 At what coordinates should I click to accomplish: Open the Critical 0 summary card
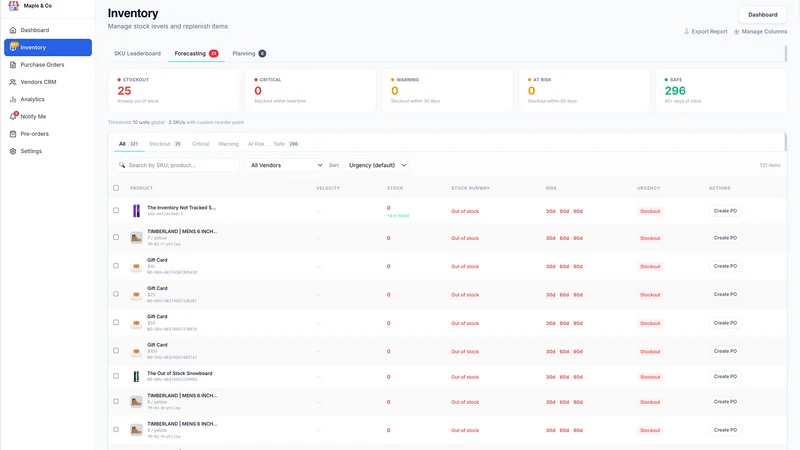310,90
